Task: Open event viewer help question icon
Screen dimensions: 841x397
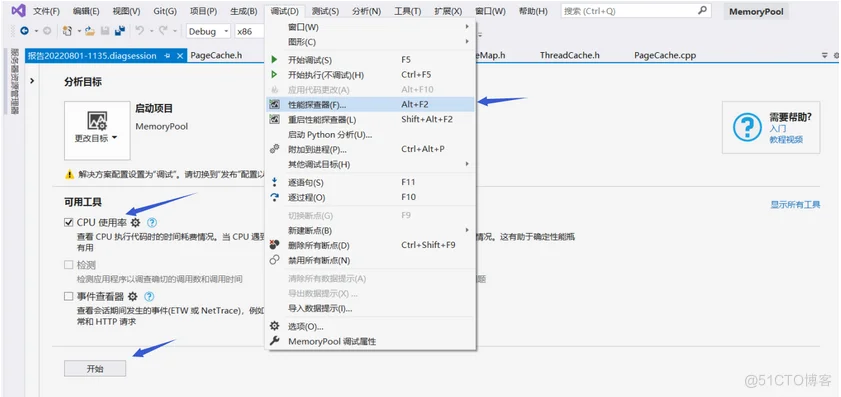Action: 150,296
